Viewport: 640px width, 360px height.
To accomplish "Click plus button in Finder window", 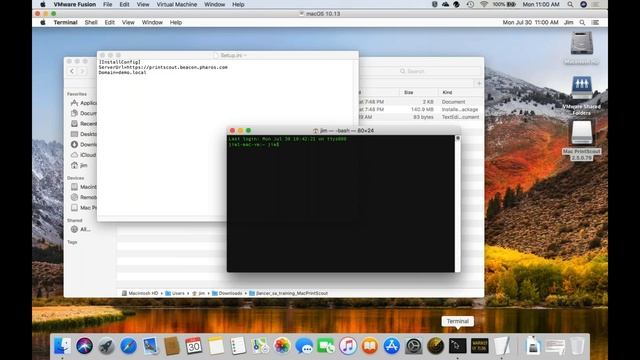I will tap(479, 83).
